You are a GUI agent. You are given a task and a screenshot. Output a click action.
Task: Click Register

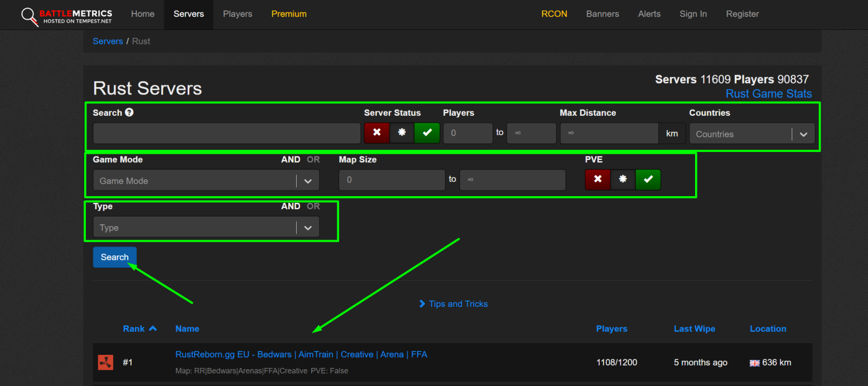click(743, 14)
